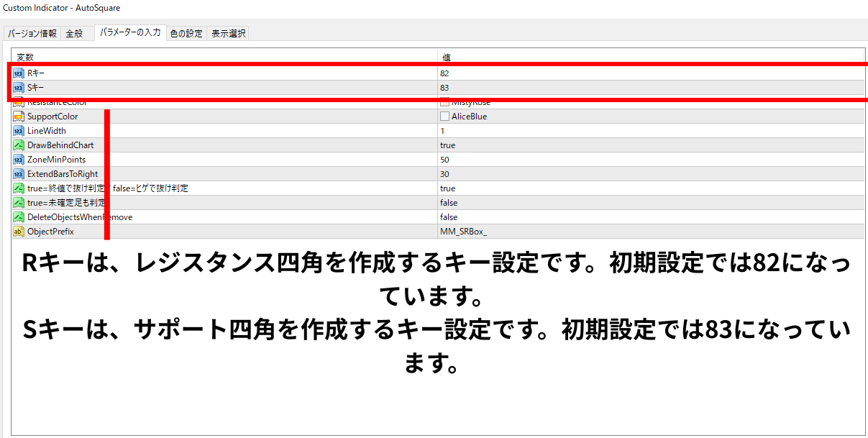Open the 色の設定 tab
Viewport: 868px width, 438px height.
[186, 34]
